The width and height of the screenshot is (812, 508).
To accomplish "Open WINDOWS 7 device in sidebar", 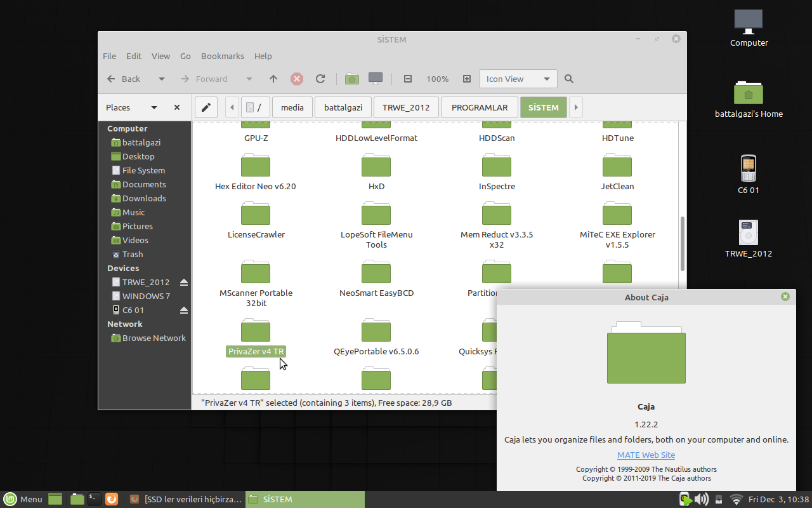I will pos(140,296).
